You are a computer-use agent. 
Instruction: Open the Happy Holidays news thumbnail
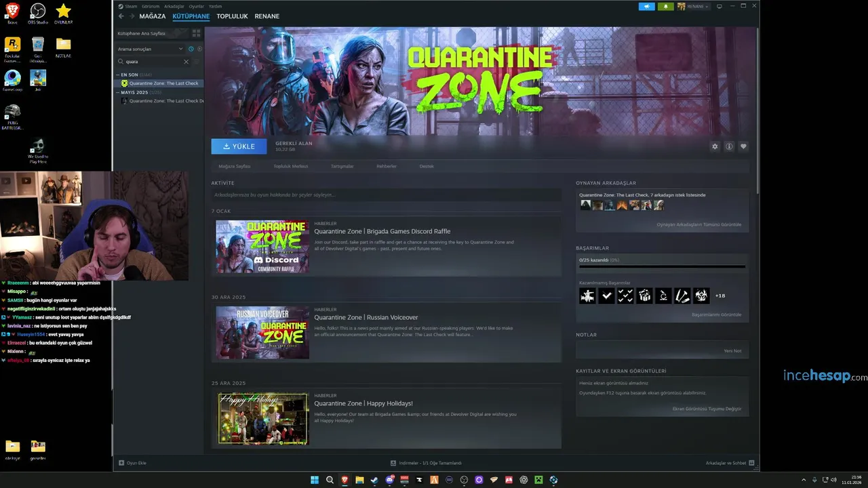tap(262, 419)
